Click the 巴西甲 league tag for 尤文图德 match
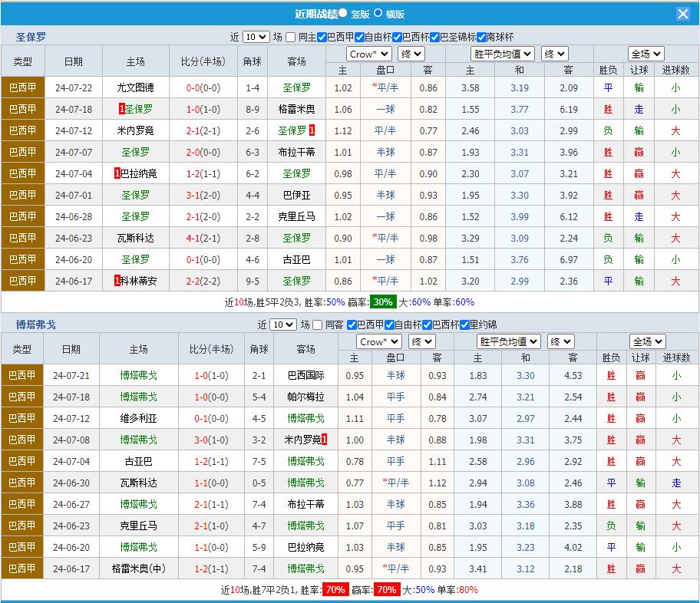 coord(23,87)
